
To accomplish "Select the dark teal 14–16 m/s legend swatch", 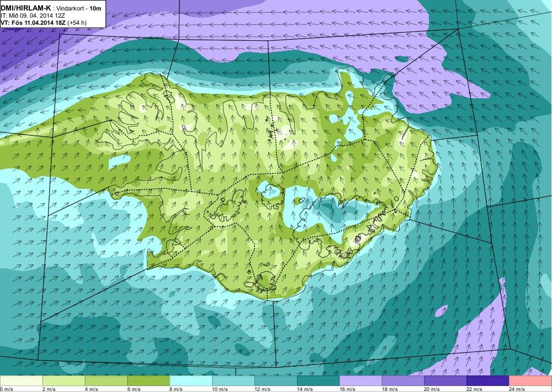I will point(319,381).
